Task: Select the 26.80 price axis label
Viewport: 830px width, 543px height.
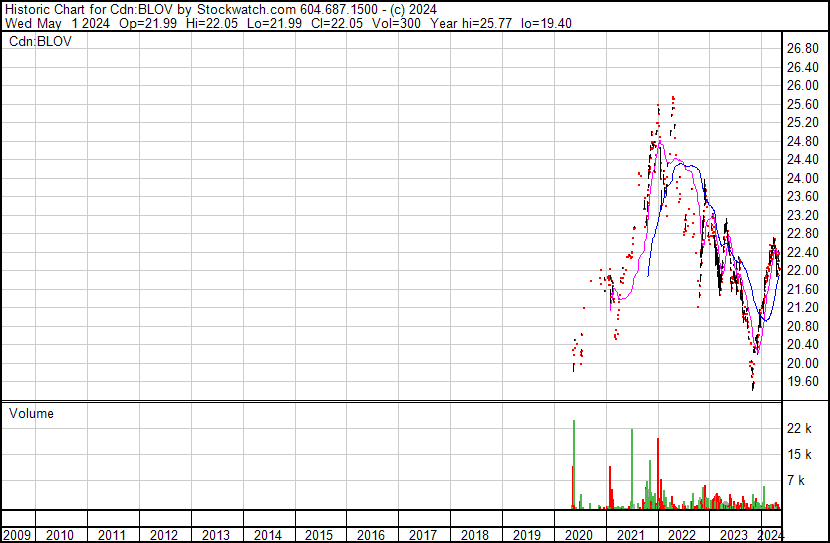Action: pos(803,48)
